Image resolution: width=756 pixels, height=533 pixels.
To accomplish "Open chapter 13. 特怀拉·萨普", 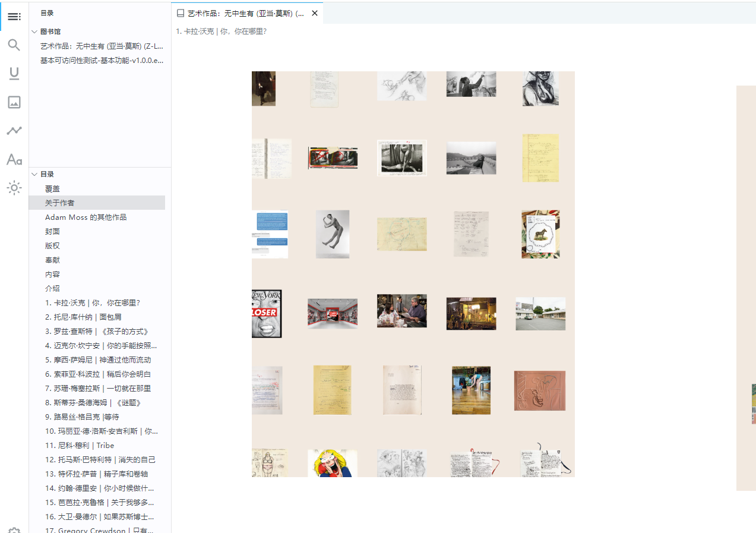I will pyautogui.click(x=97, y=474).
